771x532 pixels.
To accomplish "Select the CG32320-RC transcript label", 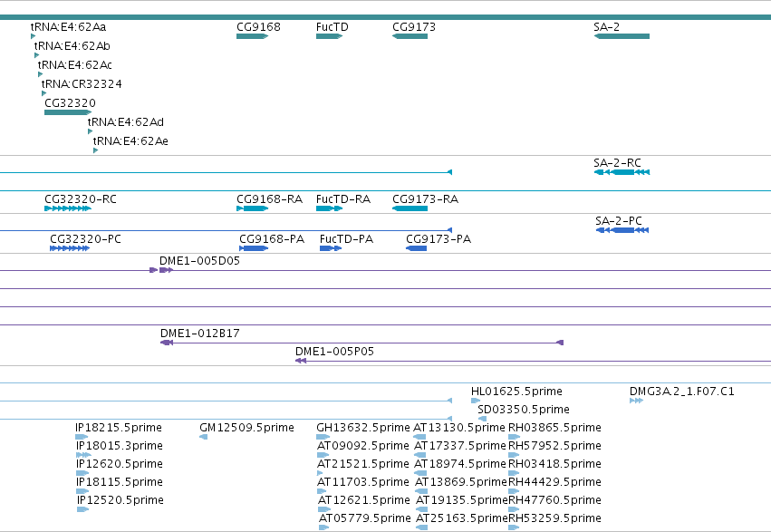I will [81, 199].
